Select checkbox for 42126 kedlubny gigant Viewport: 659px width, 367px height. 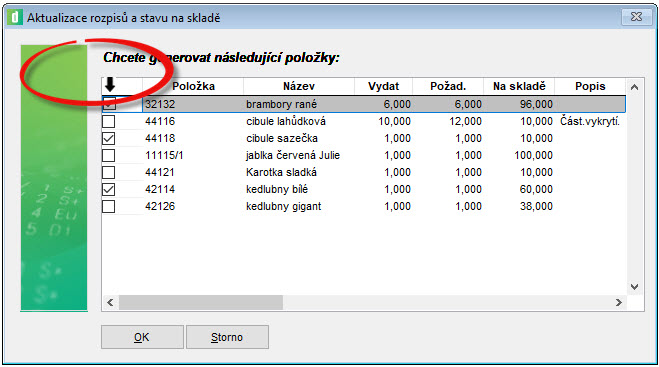click(109, 206)
